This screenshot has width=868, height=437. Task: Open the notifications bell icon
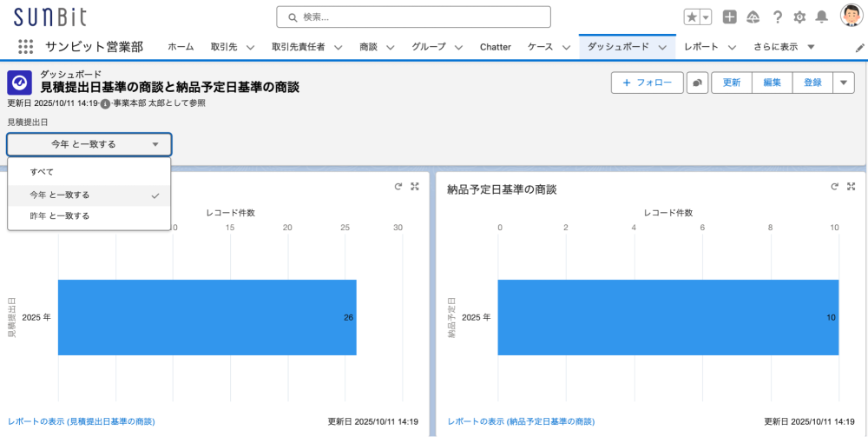click(x=821, y=17)
